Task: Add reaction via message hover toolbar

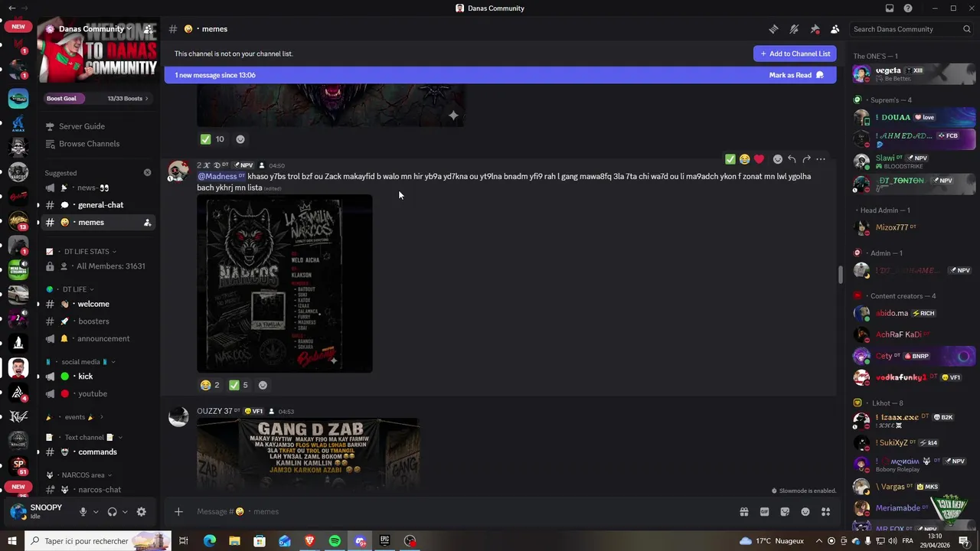Action: coord(777,159)
